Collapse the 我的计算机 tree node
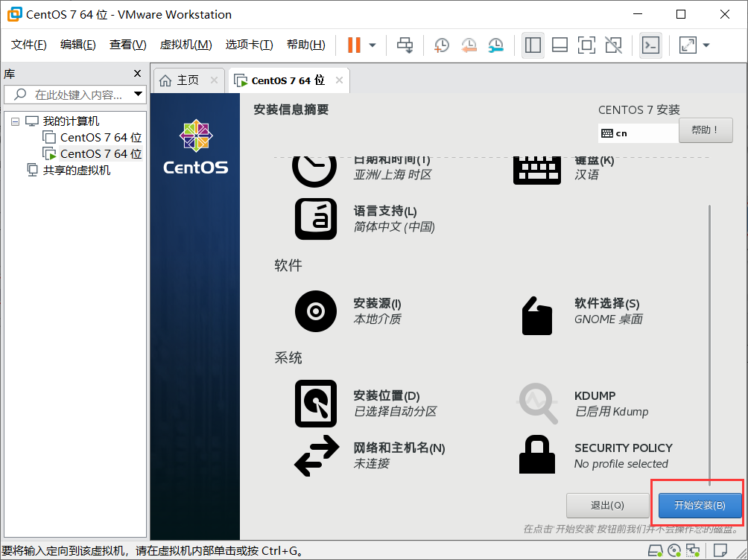This screenshot has width=748, height=560. (x=15, y=121)
